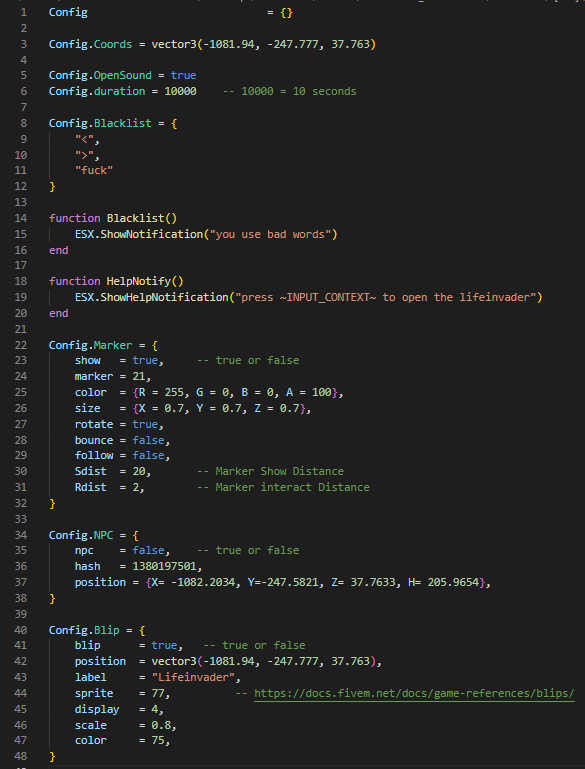Viewport: 585px width, 769px height.
Task: Click the false value of bounce
Action: pos(148,440)
